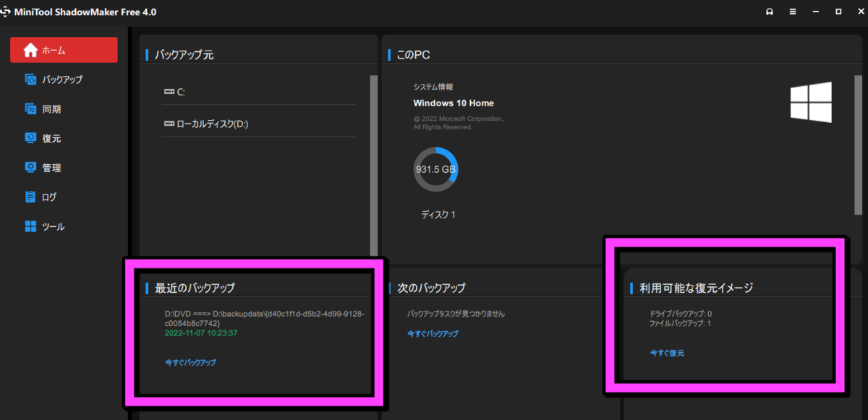Screen dimensions: 868x420
Task: Click the C: drive disk icon
Action: [x=169, y=92]
